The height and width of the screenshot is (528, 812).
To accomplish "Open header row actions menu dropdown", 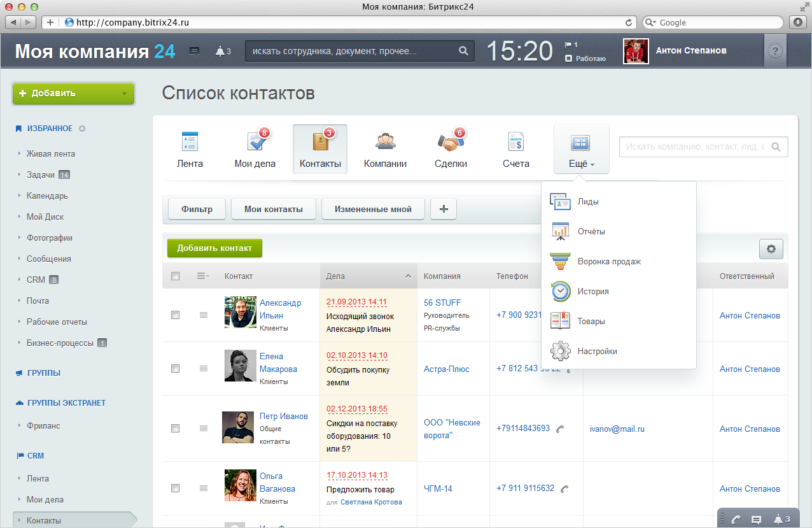I will click(x=204, y=276).
